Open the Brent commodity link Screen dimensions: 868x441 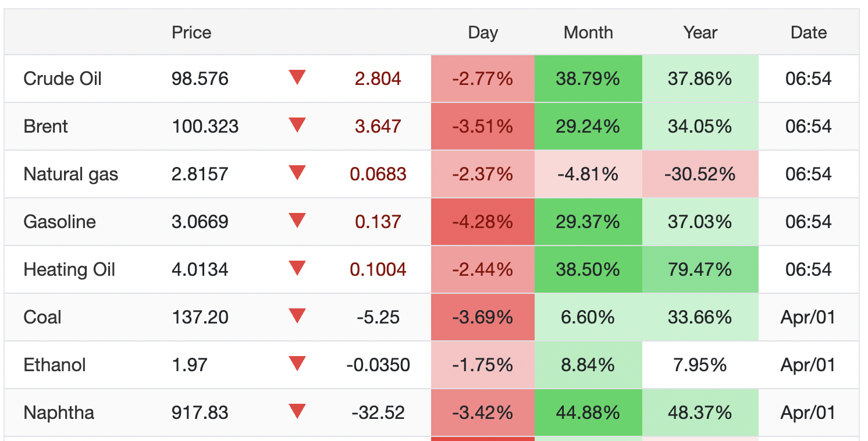pos(45,126)
